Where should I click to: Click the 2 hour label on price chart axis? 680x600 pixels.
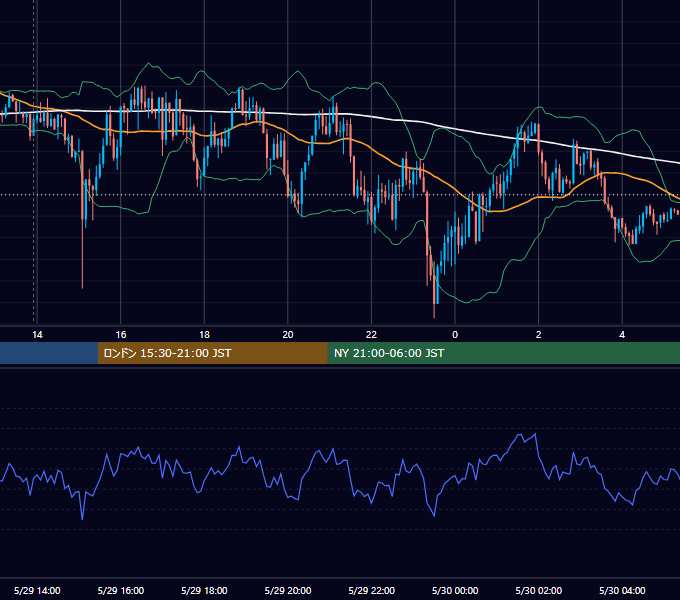coord(539,335)
